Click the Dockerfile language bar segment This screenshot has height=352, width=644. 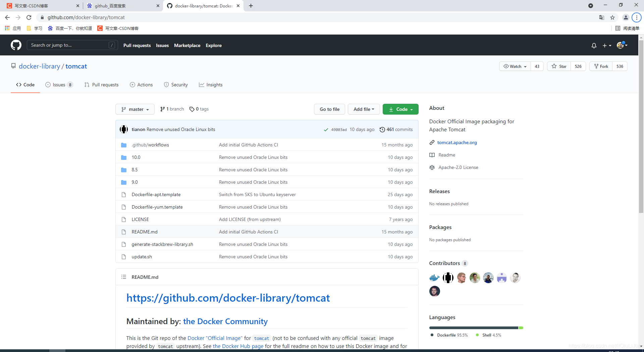pyautogui.click(x=474, y=328)
